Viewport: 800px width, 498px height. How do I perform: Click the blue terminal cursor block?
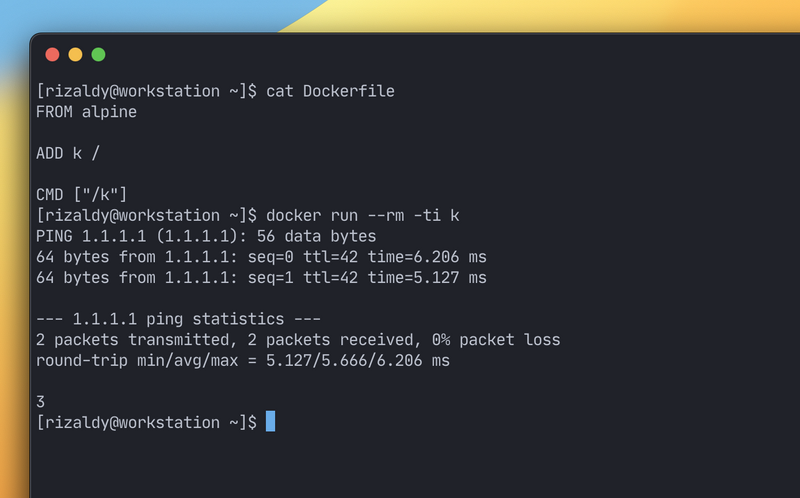click(270, 422)
